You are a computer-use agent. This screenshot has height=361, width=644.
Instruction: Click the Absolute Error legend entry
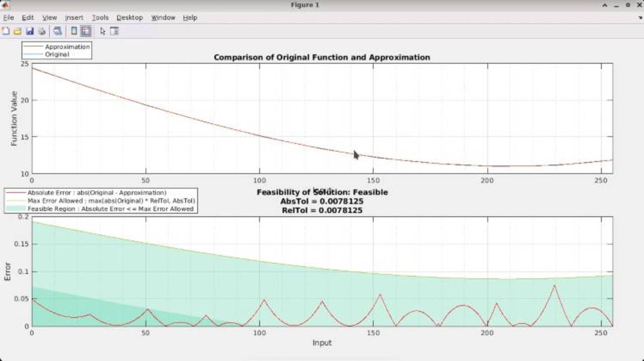[x=97, y=193]
